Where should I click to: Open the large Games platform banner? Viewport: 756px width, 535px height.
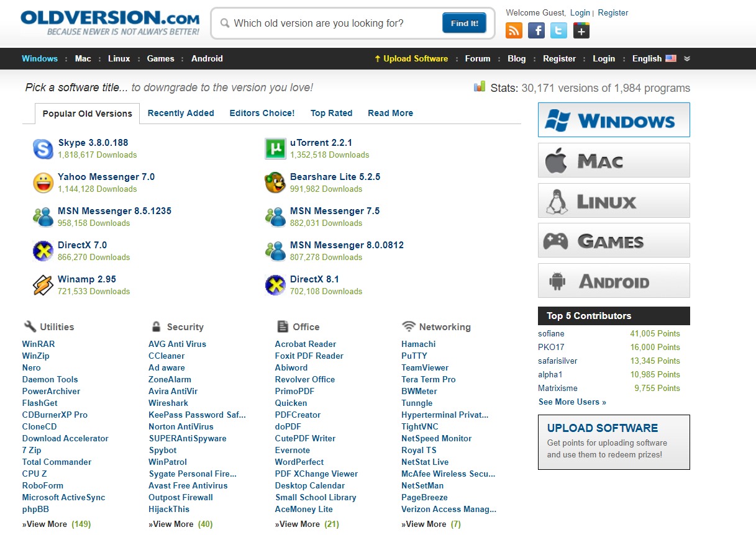[x=614, y=240]
